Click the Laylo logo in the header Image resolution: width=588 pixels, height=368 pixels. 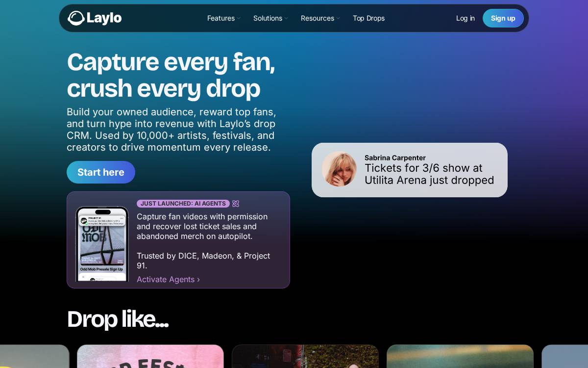click(x=95, y=18)
